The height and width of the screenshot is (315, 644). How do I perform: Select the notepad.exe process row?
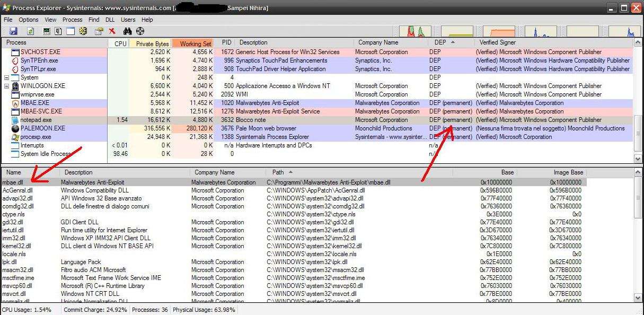point(318,120)
